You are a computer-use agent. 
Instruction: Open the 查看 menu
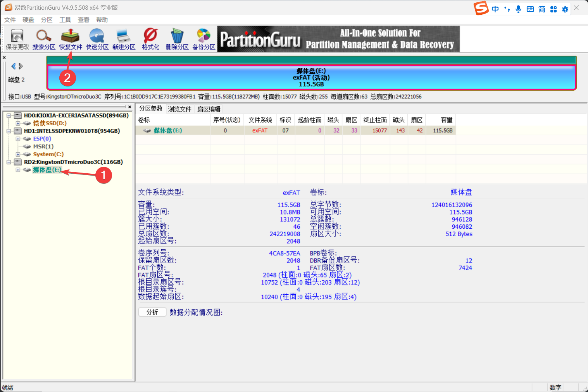(x=83, y=20)
